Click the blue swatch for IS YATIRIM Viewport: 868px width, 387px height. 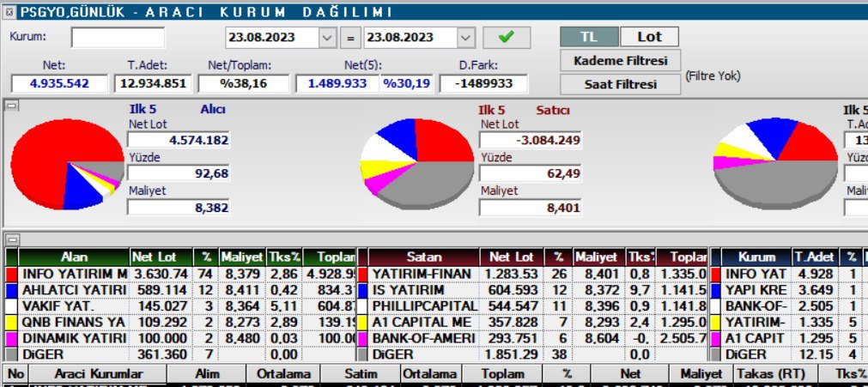point(362,290)
